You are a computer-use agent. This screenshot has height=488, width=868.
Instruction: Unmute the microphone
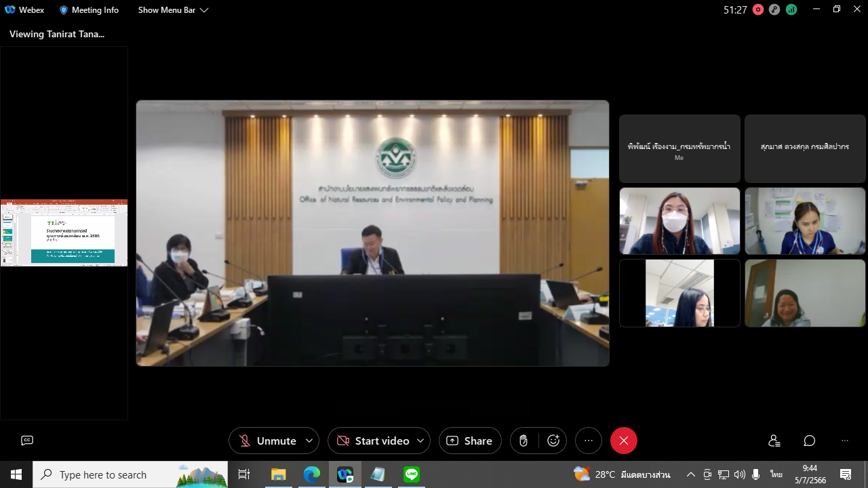pyautogui.click(x=267, y=441)
